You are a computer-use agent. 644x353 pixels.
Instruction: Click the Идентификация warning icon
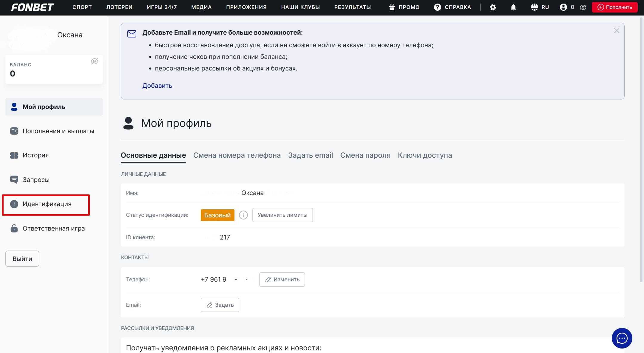pos(14,204)
